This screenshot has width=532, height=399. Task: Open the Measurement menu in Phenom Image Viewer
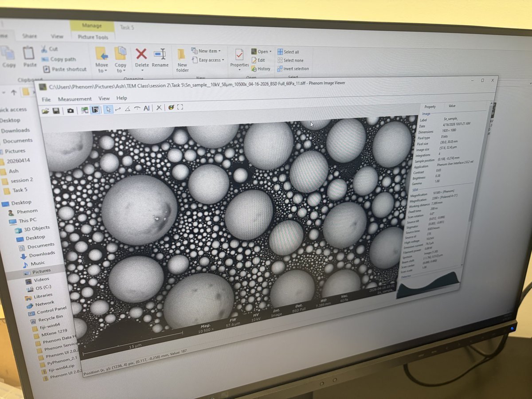tap(74, 99)
